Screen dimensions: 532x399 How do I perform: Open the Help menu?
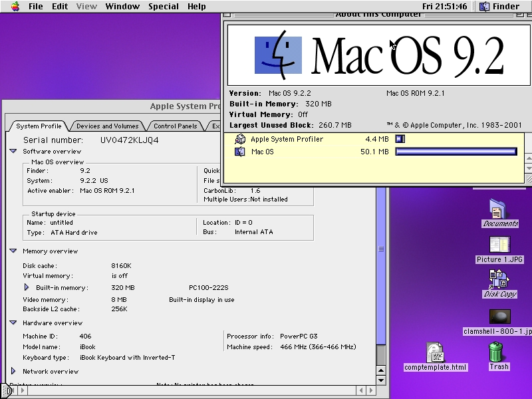197,7
